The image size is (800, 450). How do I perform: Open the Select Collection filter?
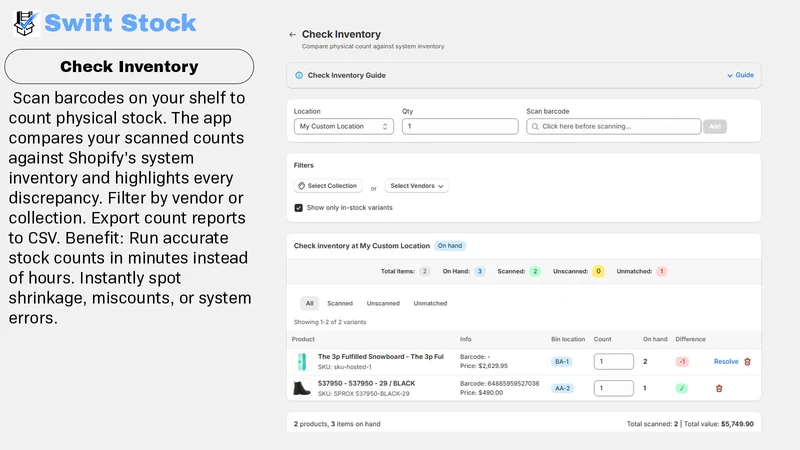328,186
